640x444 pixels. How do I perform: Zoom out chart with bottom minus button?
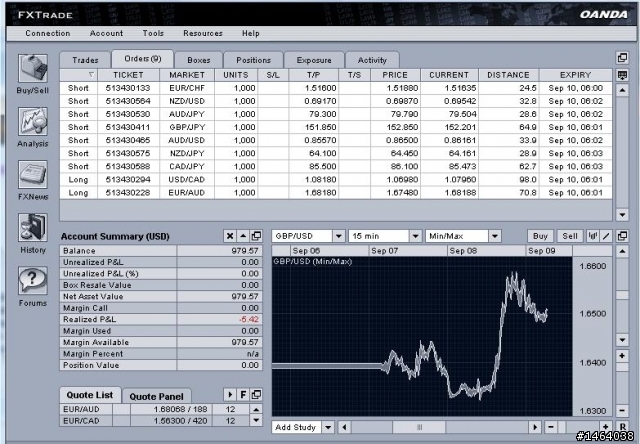[551, 427]
